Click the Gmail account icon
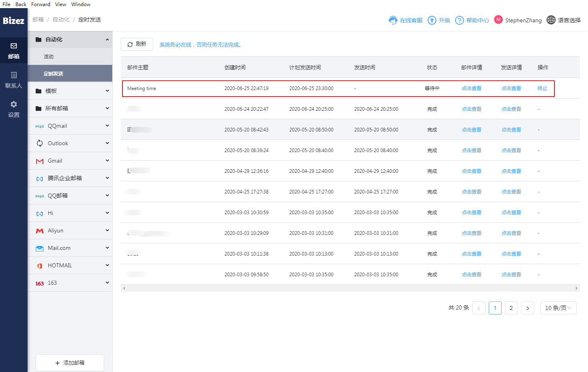Viewport: 588px width, 372px height. (40, 161)
